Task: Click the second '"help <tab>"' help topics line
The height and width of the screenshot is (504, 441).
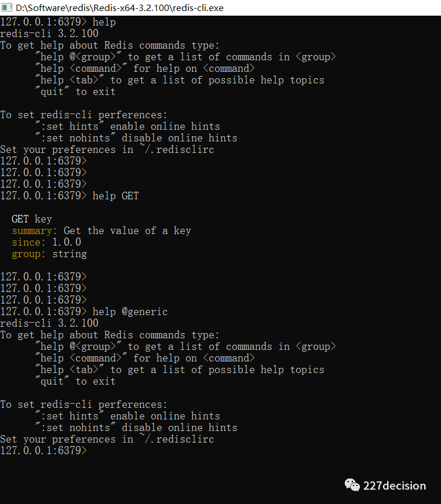Action: 180,370
